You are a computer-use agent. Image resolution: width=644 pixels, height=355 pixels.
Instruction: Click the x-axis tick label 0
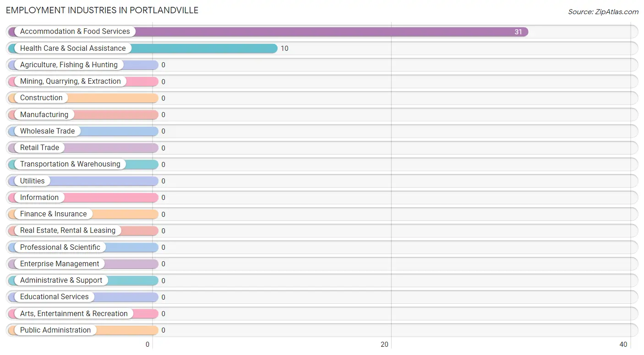coord(147,344)
